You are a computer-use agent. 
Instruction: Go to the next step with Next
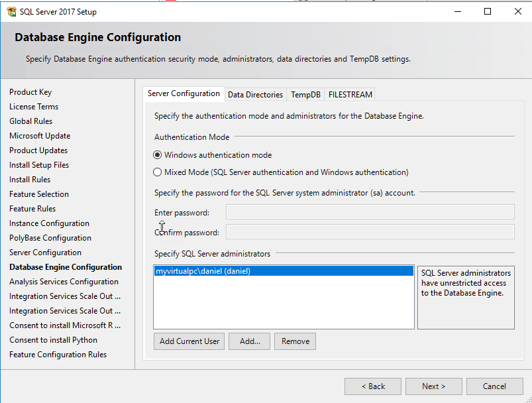click(x=433, y=386)
